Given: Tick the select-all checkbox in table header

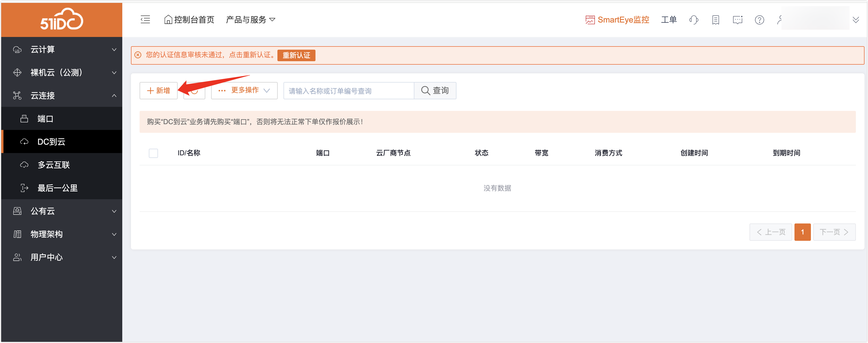Looking at the screenshot, I should (x=153, y=153).
